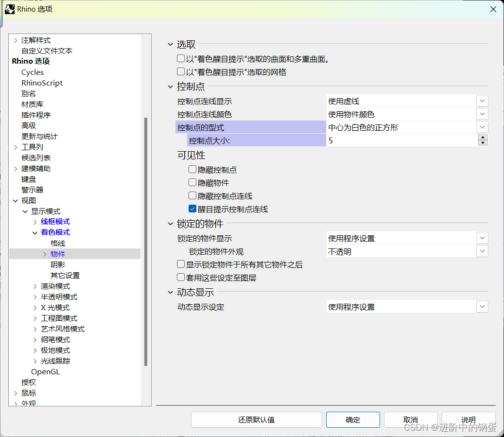The image size is (504, 437).
Task: Select 自定义文件文本 in tree
Action: 47,51
